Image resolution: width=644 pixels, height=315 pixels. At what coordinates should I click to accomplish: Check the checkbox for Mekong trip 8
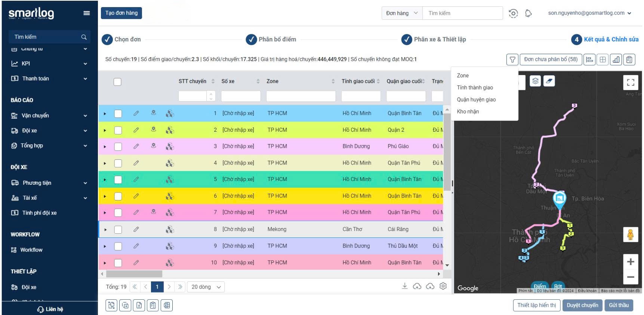click(118, 230)
